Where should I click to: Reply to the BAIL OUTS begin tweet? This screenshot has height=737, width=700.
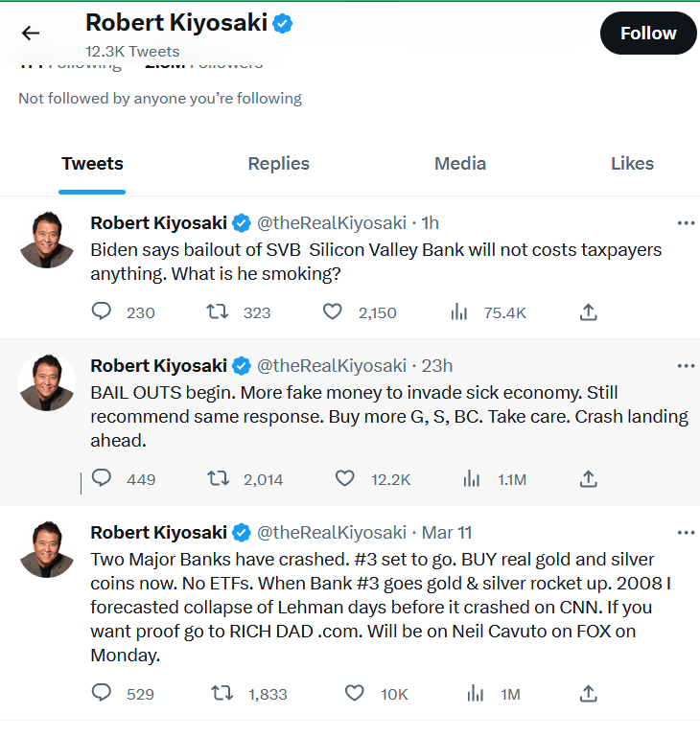tap(101, 478)
